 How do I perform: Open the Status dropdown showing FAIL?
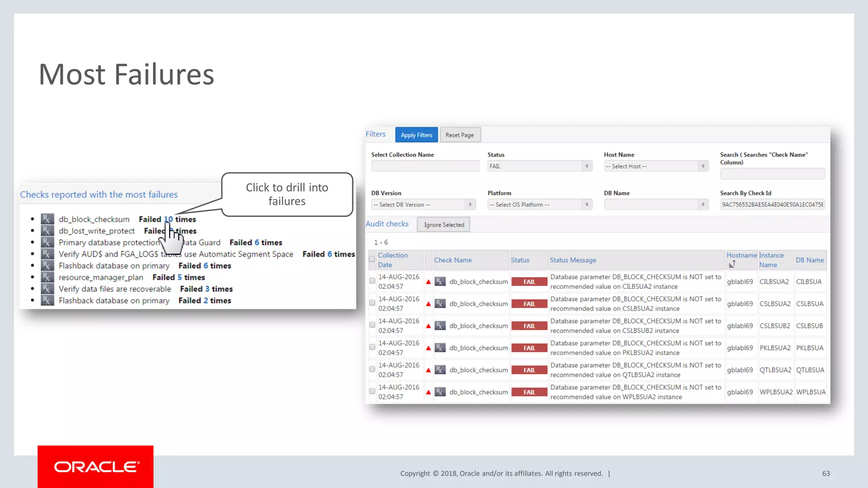(x=539, y=166)
